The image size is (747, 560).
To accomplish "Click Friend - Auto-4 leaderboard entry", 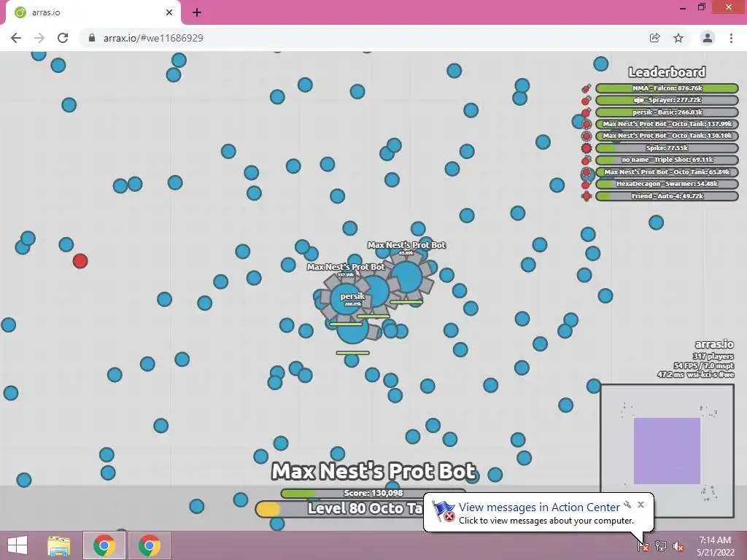I will pos(667,196).
